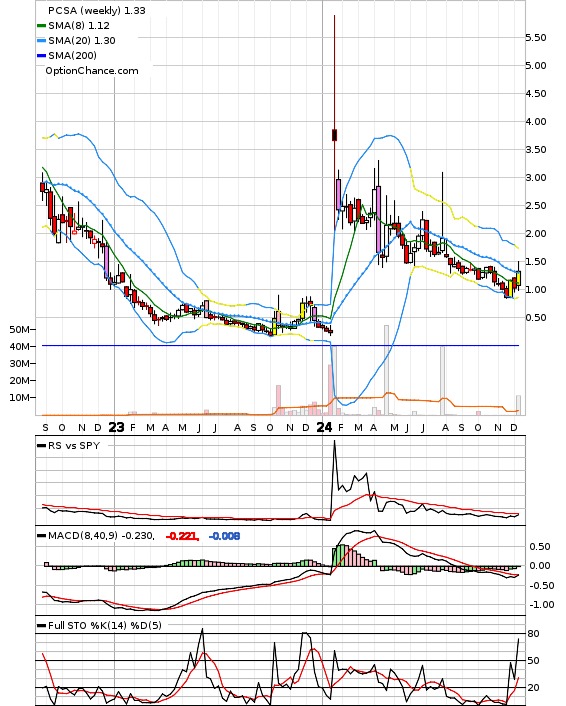
Task: Click the light blue SMA(20) legend swatch
Action: (41, 41)
